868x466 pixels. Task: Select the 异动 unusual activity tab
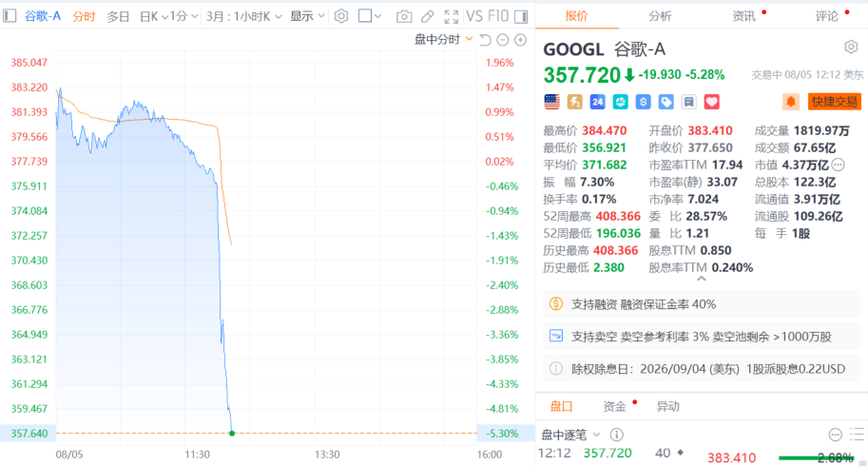(x=667, y=407)
